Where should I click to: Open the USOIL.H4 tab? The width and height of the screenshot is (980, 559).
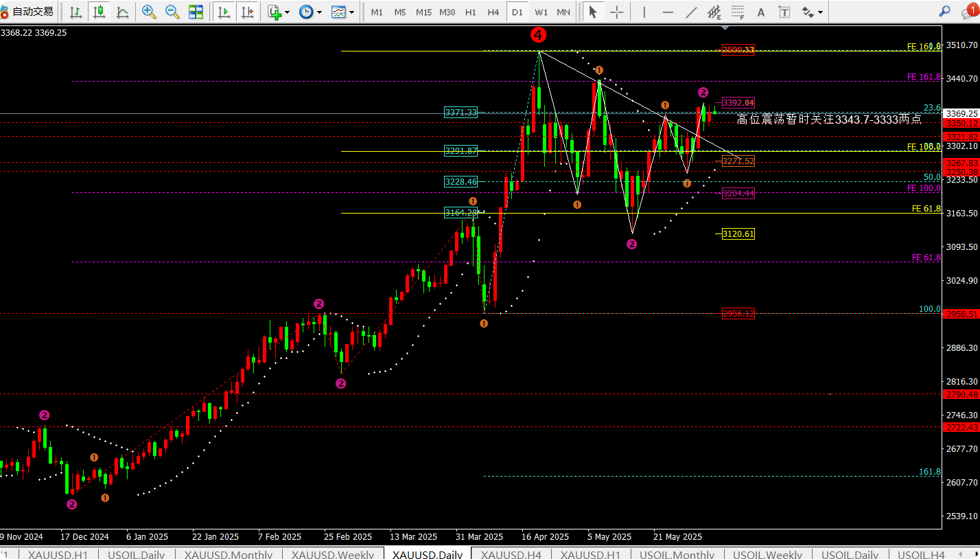[x=921, y=554]
